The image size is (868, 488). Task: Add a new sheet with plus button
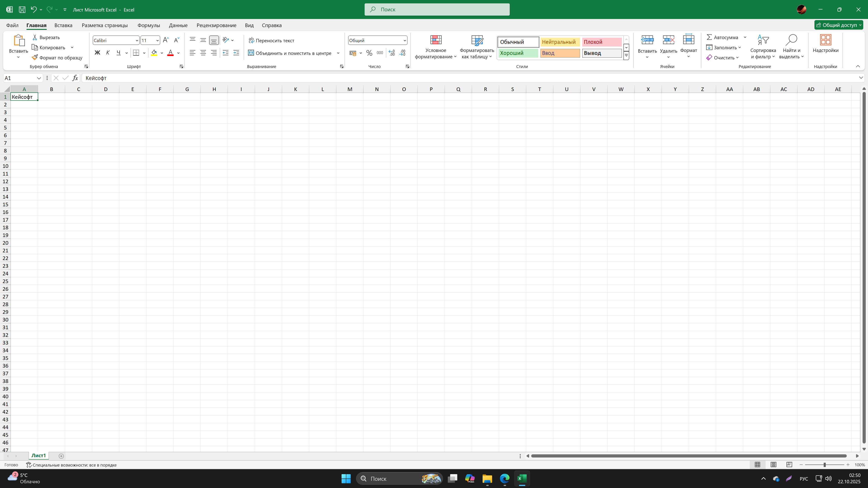pyautogui.click(x=61, y=456)
